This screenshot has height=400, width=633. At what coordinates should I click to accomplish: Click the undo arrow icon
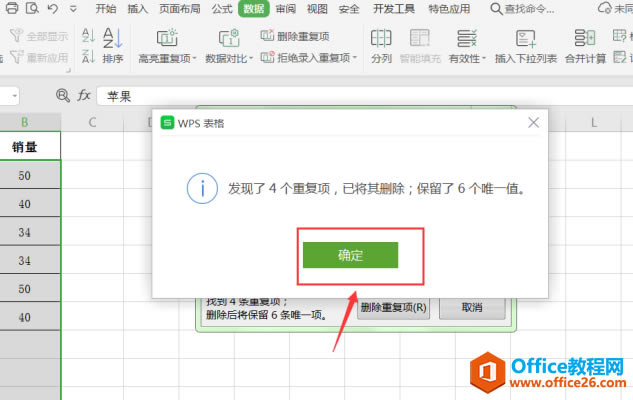tap(53, 8)
